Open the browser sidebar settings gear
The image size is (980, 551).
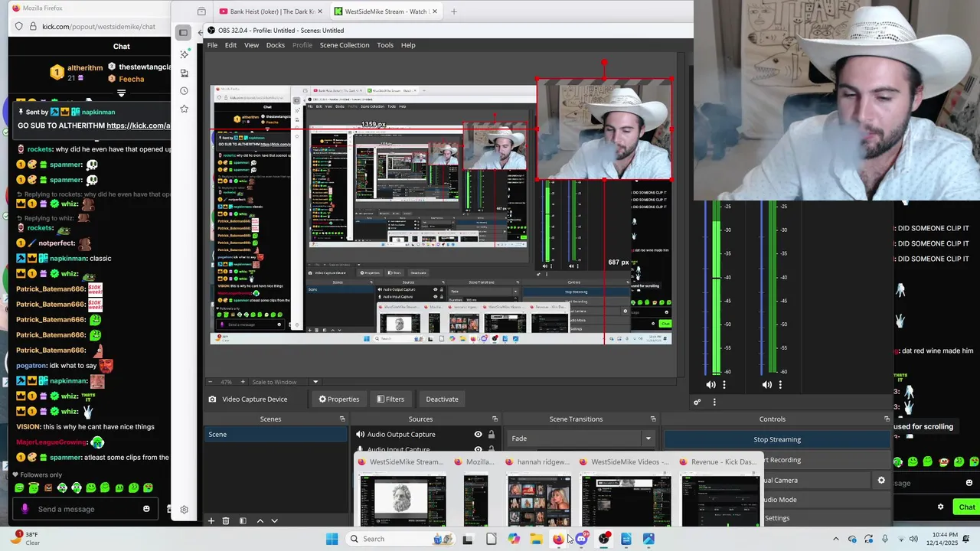coord(184,510)
